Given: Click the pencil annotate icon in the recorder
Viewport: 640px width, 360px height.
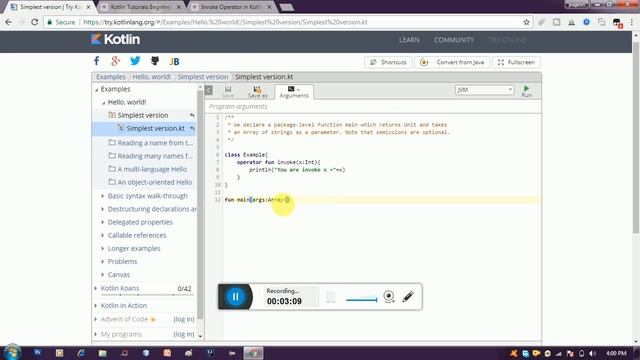Looking at the screenshot, I should (408, 297).
